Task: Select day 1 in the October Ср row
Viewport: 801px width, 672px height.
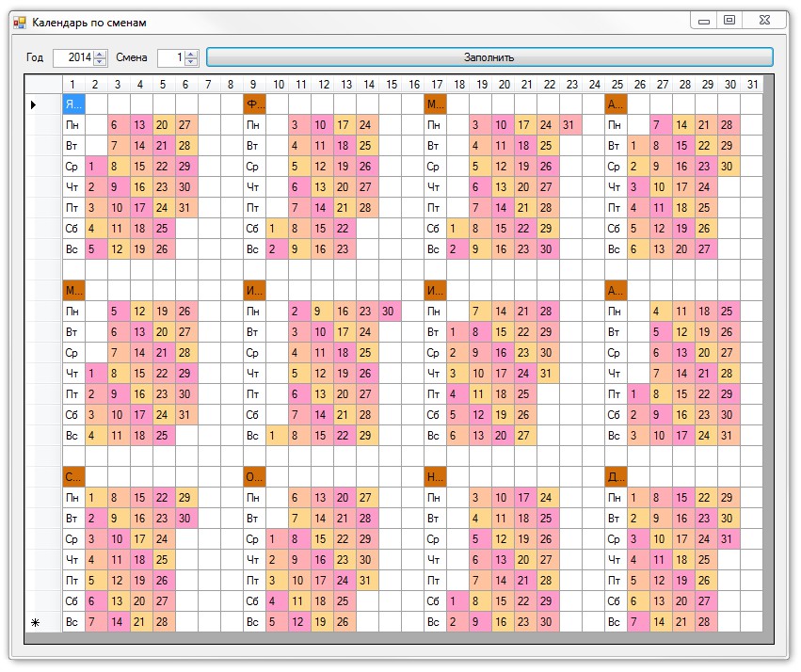Action: pos(277,539)
